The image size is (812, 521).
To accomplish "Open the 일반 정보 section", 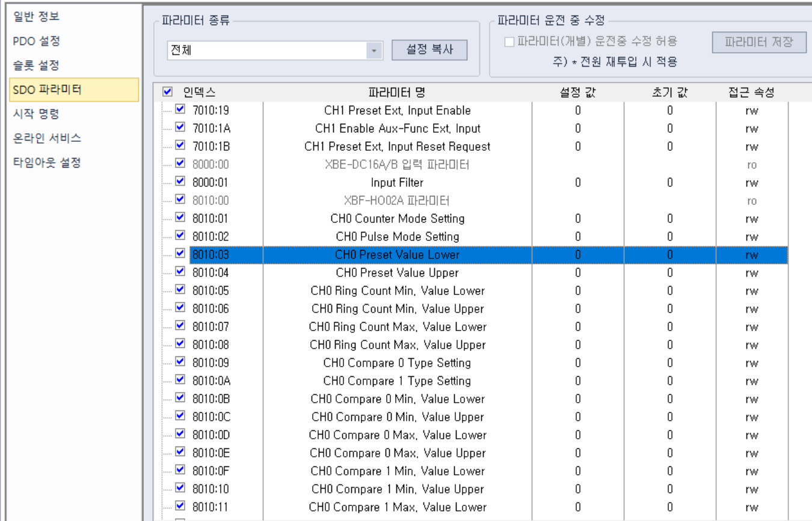I will (37, 17).
